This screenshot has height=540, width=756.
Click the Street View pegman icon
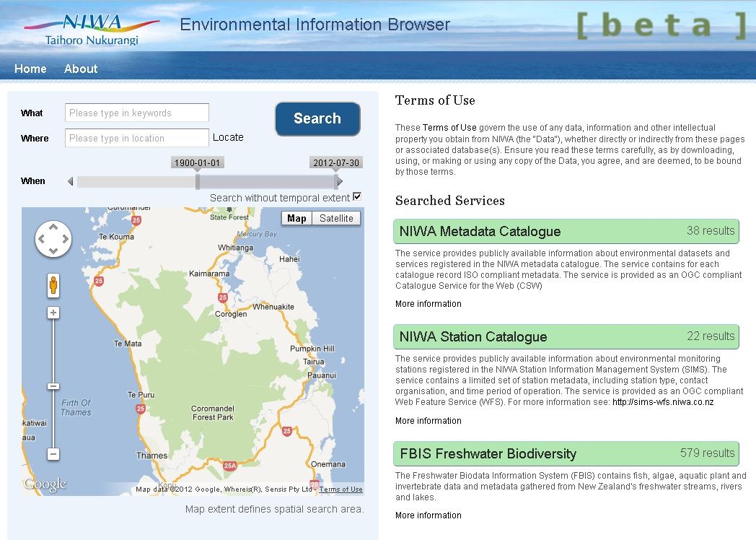(x=53, y=285)
